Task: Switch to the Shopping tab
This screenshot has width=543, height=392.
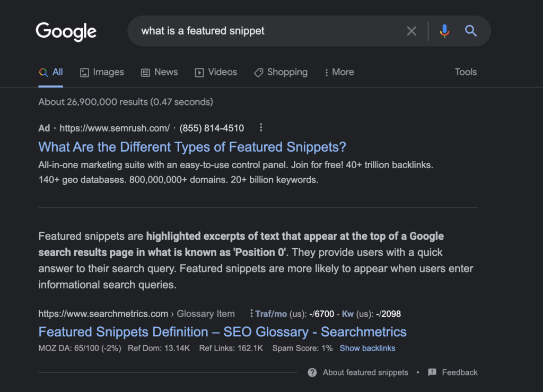Action: (281, 72)
